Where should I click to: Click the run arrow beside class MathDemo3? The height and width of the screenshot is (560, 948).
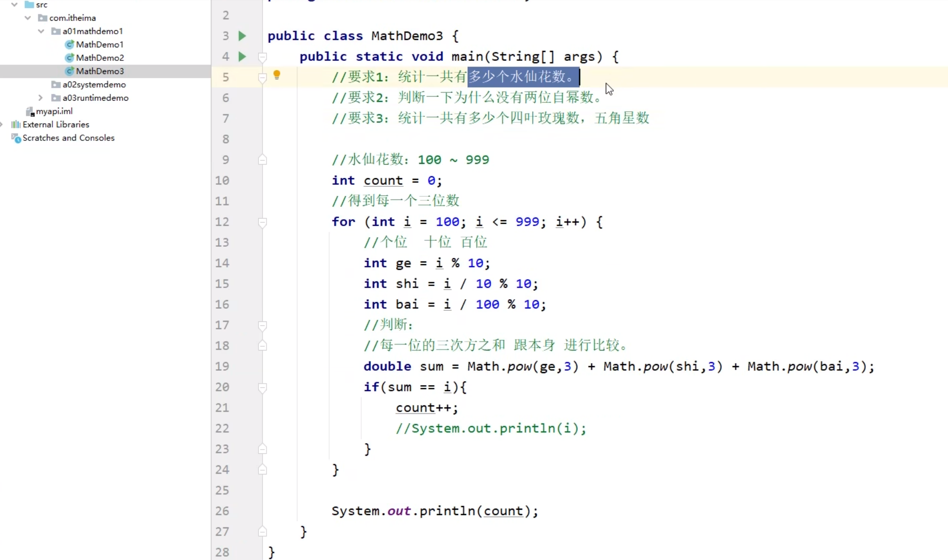tap(242, 36)
